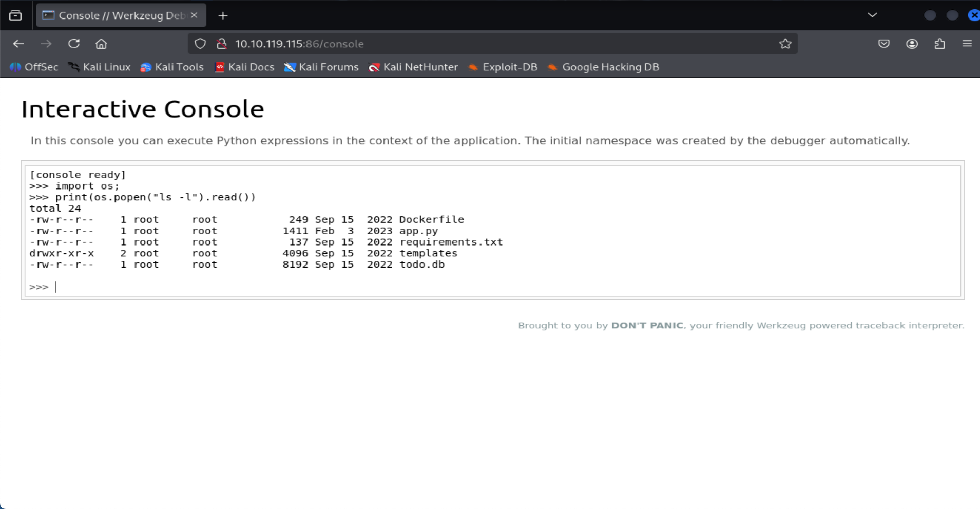Screen dimensions: 980x509
Task: Open the tracking protection shield icon
Action: point(200,44)
